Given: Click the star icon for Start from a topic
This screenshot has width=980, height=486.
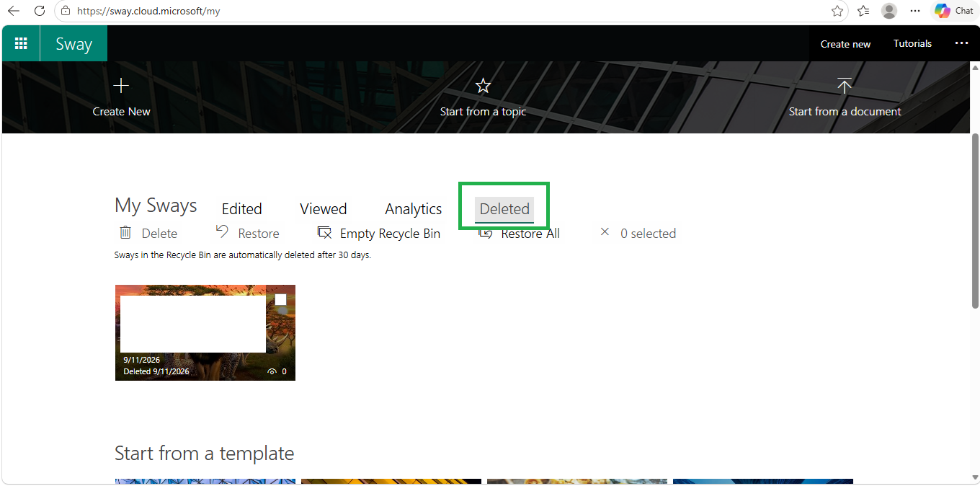Looking at the screenshot, I should 483,86.
